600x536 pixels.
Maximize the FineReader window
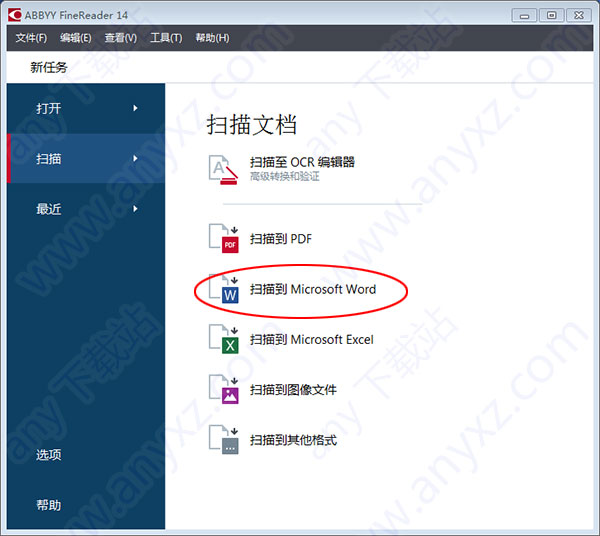(551, 16)
